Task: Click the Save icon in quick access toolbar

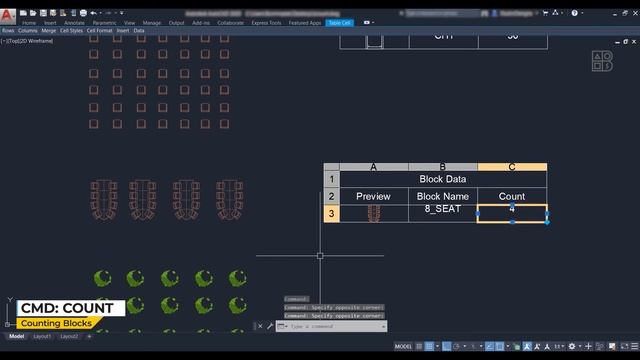Action: point(43,13)
